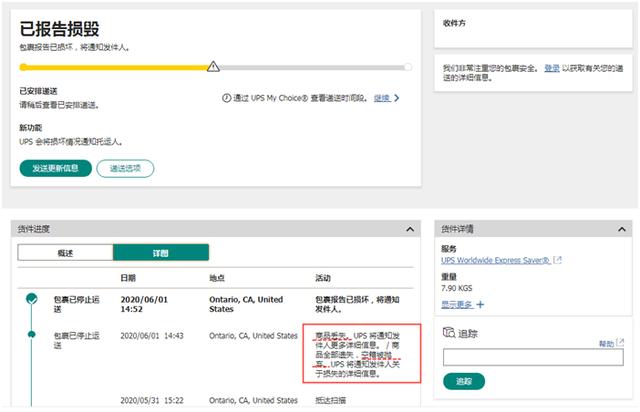Click the 收件方 label
The height and width of the screenshot is (412, 640).
click(x=454, y=23)
